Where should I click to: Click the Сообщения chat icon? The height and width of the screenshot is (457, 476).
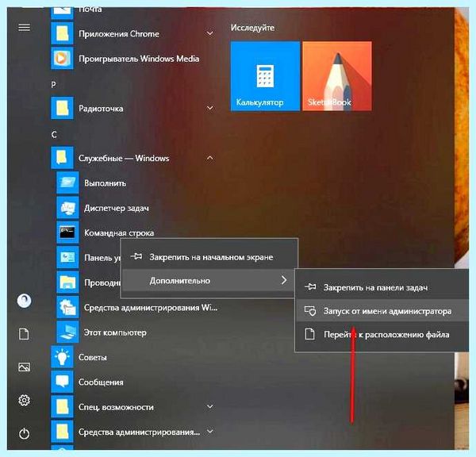coord(62,382)
